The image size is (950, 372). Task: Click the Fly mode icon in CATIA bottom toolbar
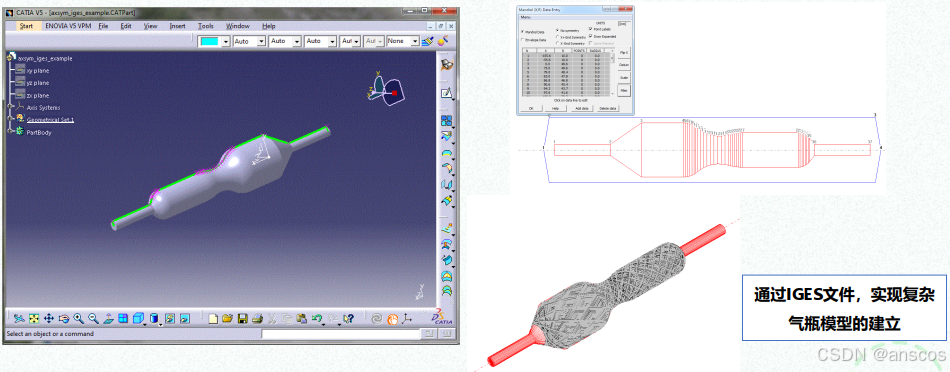(x=19, y=318)
